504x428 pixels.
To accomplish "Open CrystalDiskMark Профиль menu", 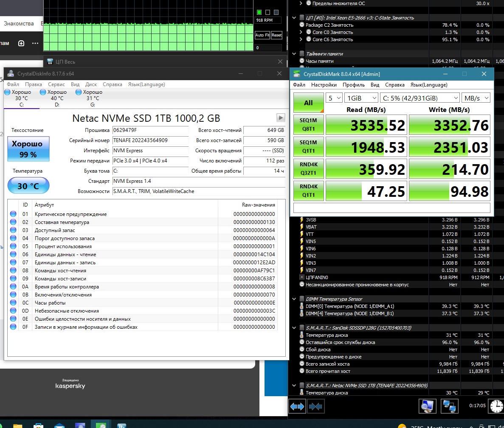I will pyautogui.click(x=354, y=85).
